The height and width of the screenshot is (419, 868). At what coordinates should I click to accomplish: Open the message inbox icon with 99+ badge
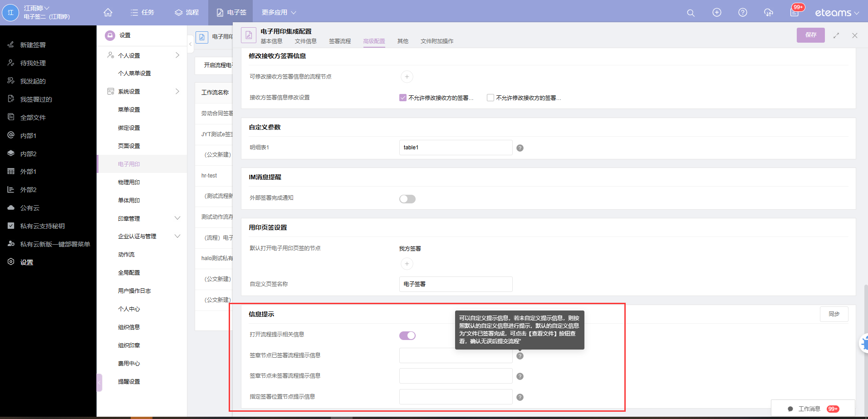click(795, 12)
